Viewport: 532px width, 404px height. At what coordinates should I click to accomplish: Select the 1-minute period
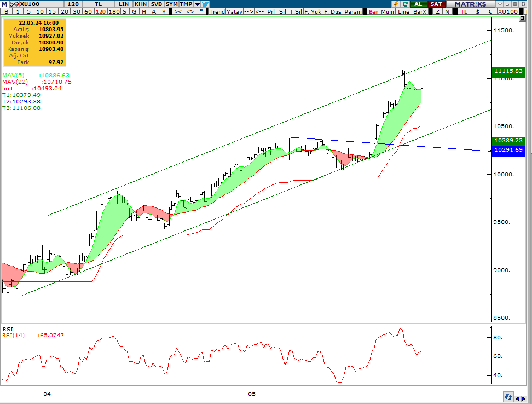point(18,11)
